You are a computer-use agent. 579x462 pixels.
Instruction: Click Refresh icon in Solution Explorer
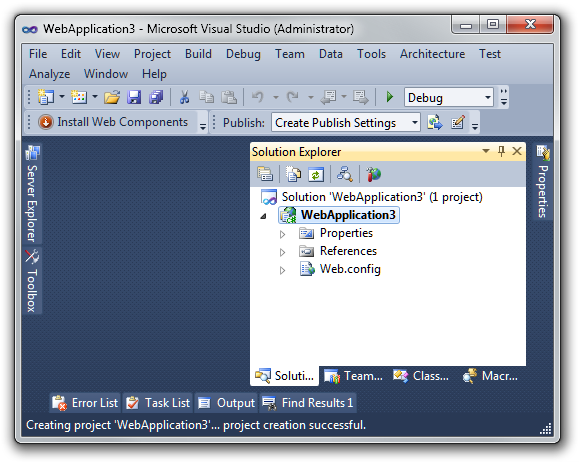click(316, 174)
